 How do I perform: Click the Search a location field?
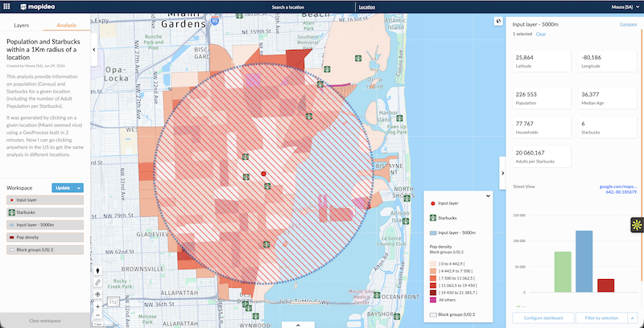(x=288, y=7)
